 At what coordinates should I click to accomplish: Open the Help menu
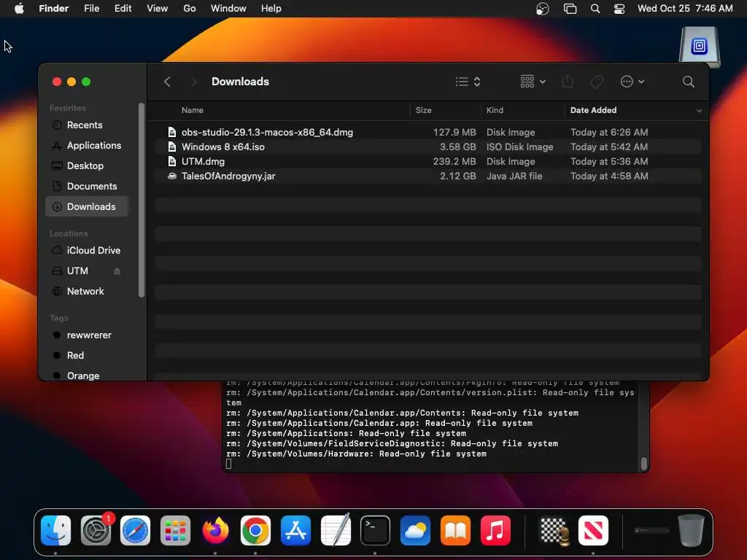[271, 9]
